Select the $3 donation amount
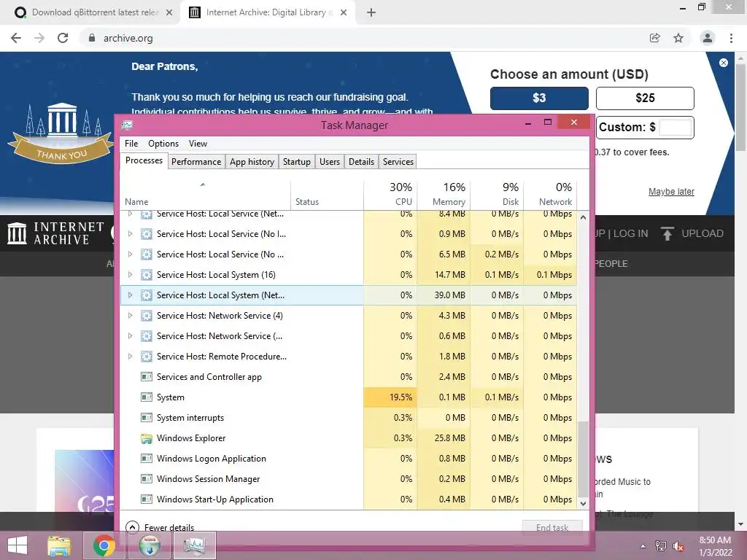The width and height of the screenshot is (747, 560). [539, 98]
